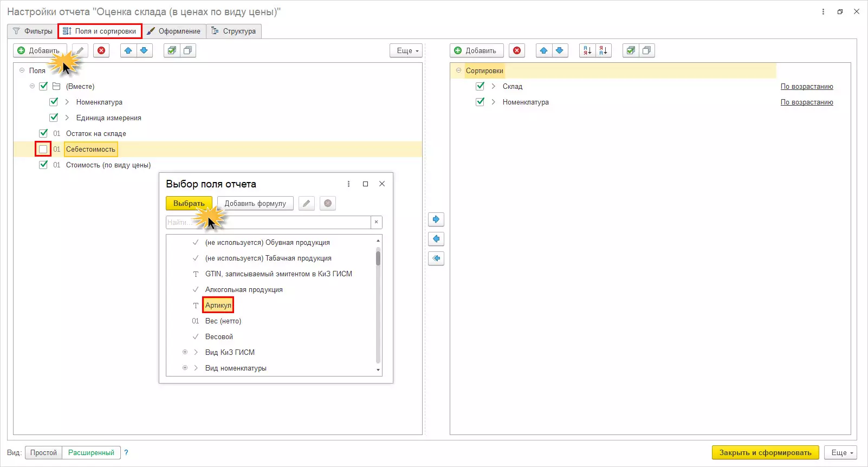This screenshot has width=868, height=467.
Task: Check all fields icon in fields toolbar
Action: tap(172, 50)
